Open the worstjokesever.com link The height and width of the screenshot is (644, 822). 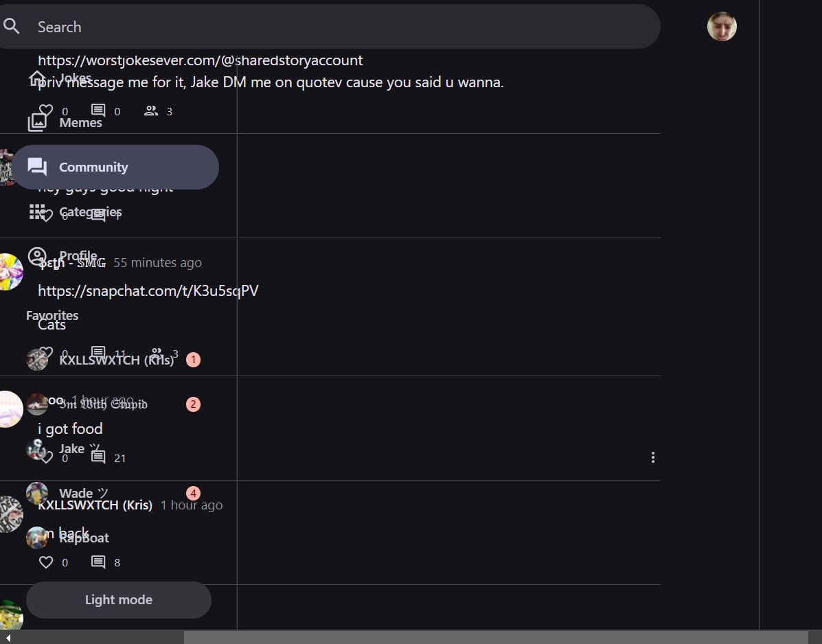click(x=201, y=60)
